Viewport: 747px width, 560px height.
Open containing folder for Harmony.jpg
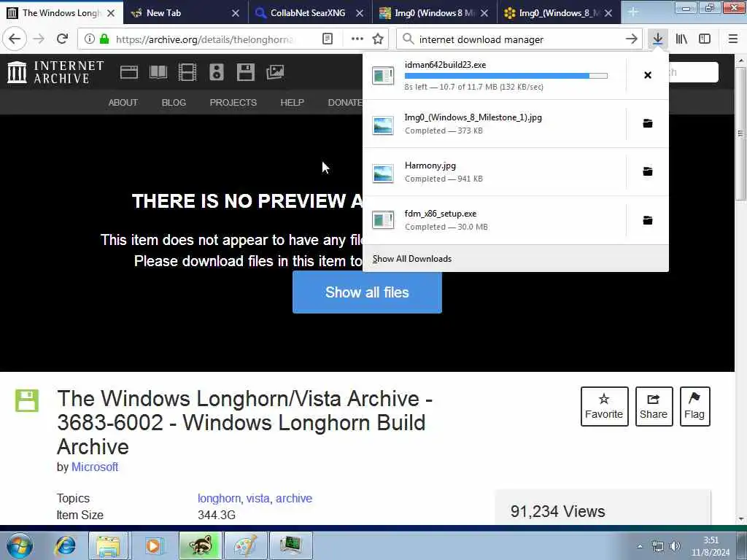tap(648, 171)
